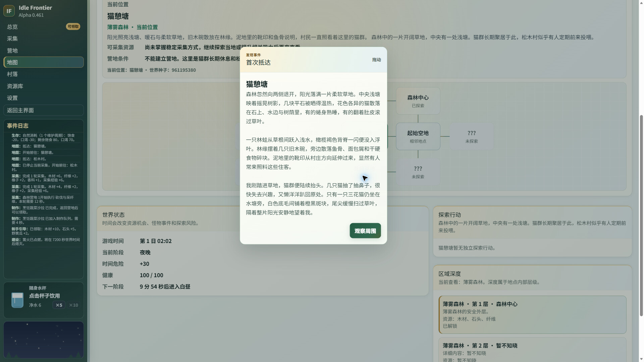Click the 探索行动 panel heading
The width and height of the screenshot is (644, 362).
[449, 215]
